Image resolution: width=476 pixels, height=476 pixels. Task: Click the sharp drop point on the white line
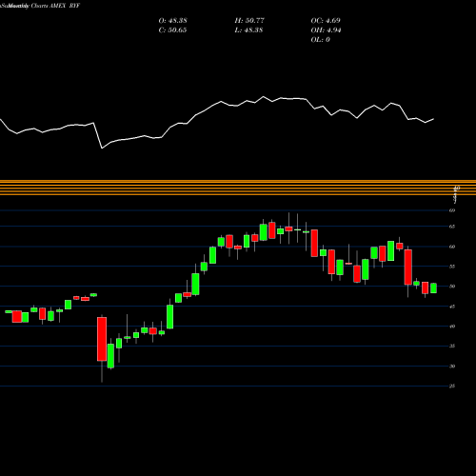click(x=102, y=148)
